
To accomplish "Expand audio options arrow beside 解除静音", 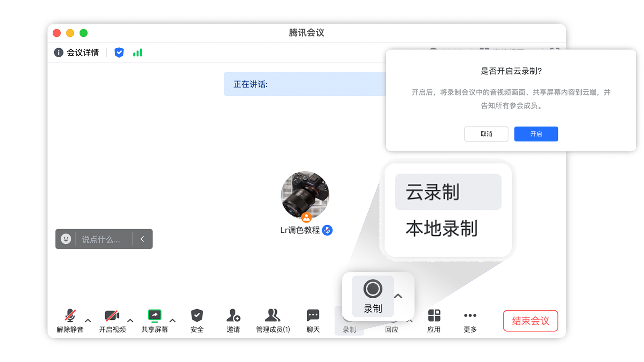I will click(88, 321).
